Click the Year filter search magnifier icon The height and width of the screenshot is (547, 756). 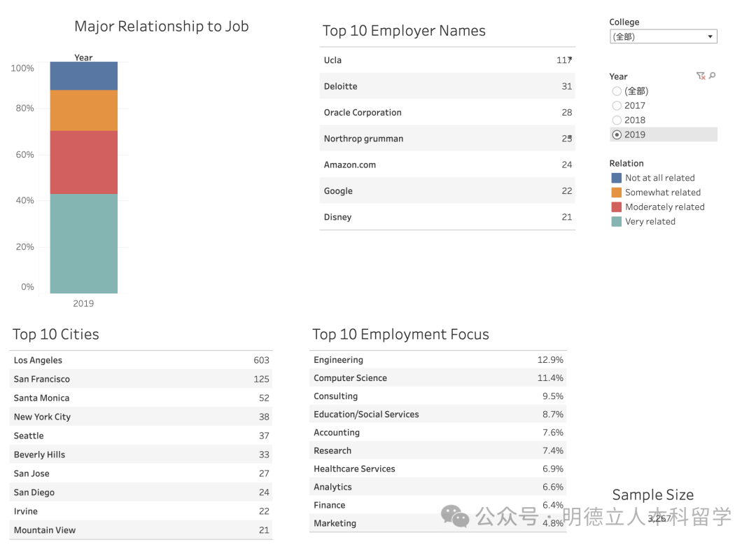[x=712, y=76]
